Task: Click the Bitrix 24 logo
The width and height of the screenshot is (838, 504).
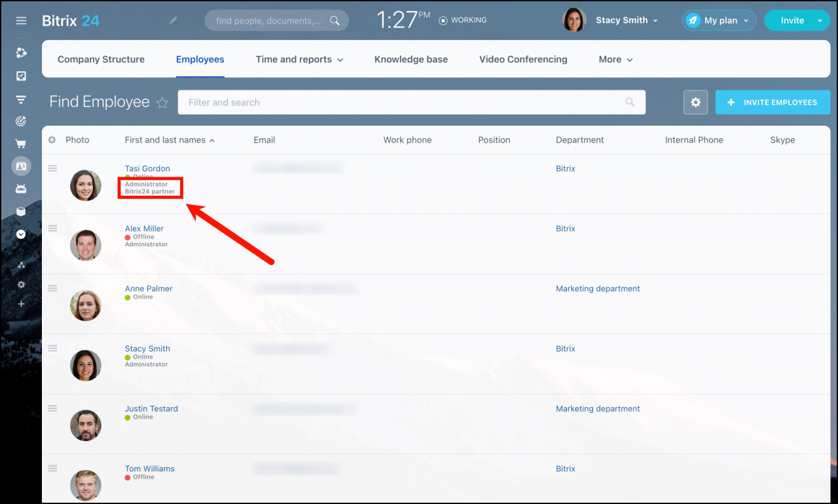Action: coord(71,20)
